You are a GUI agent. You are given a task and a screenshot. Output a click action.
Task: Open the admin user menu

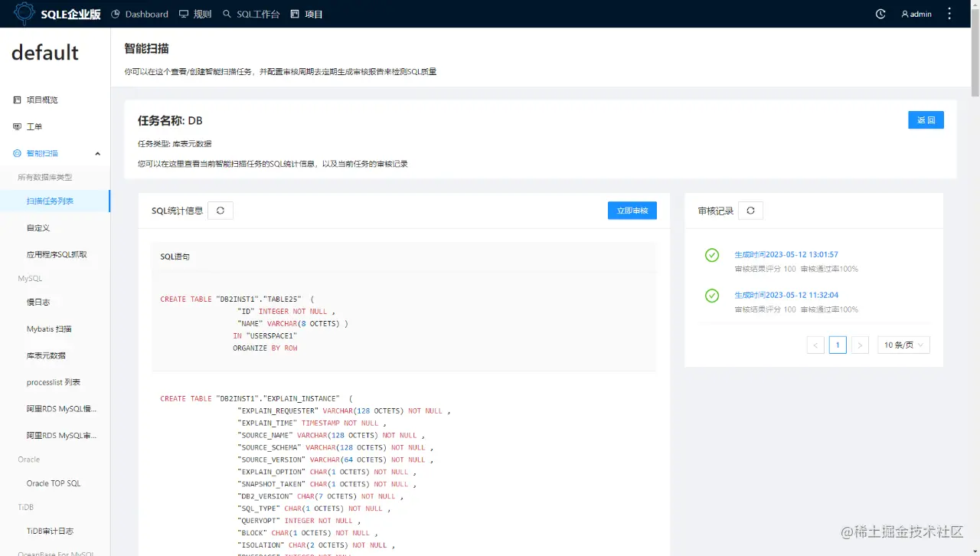point(916,14)
